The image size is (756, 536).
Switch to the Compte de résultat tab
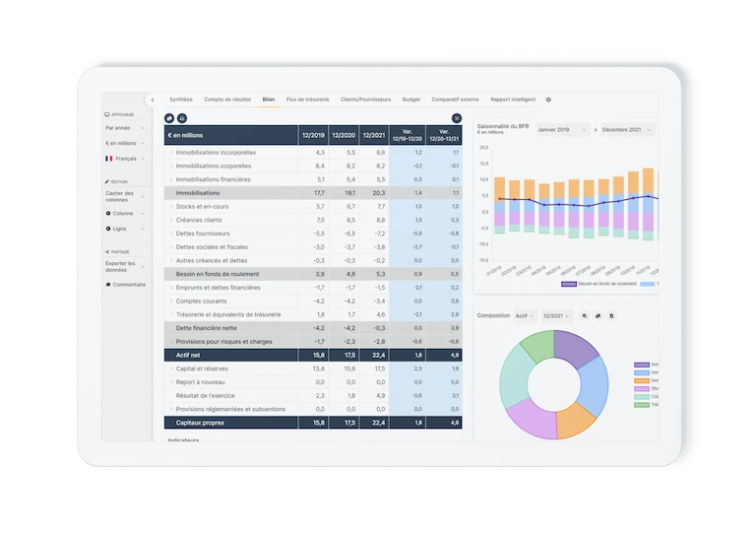coord(226,100)
